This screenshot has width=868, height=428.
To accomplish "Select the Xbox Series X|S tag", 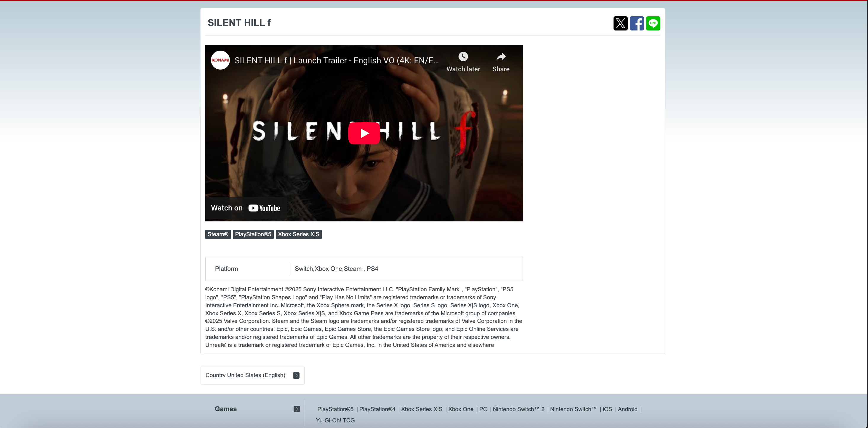I will pyautogui.click(x=299, y=234).
